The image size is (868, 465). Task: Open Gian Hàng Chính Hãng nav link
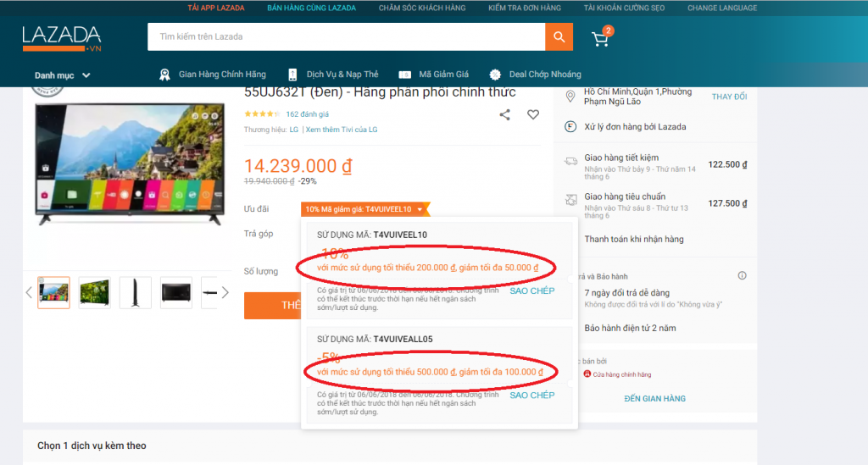pos(222,75)
